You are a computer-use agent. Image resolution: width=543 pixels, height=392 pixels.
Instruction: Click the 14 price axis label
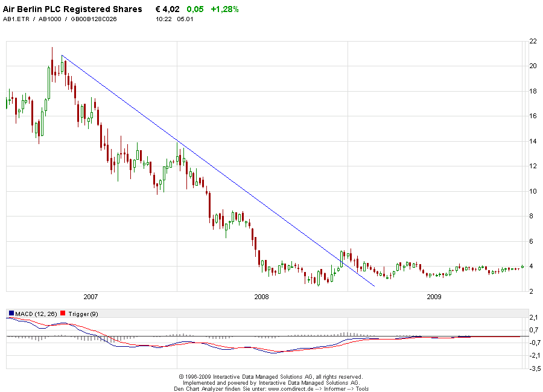point(533,141)
